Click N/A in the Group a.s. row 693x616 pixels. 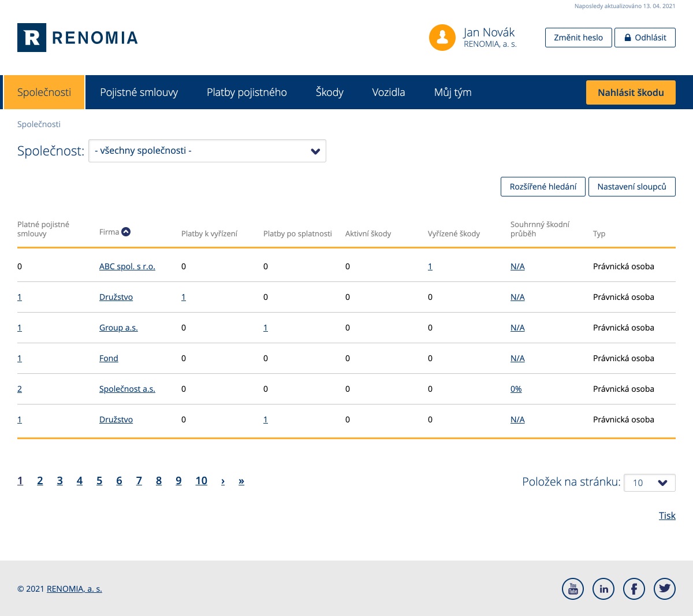[517, 328]
